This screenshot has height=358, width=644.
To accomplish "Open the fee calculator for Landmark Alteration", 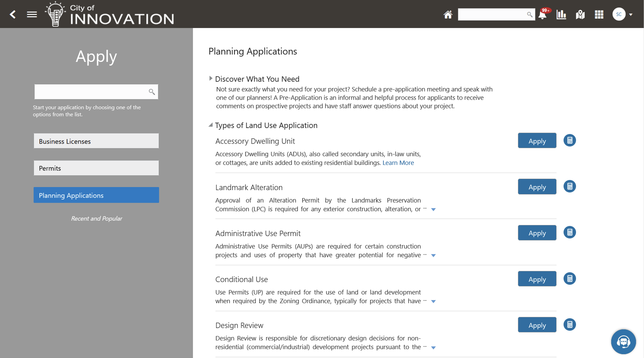I will click(570, 186).
